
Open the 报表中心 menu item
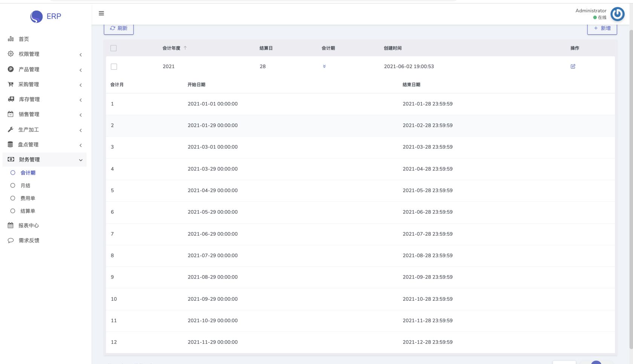[29, 225]
